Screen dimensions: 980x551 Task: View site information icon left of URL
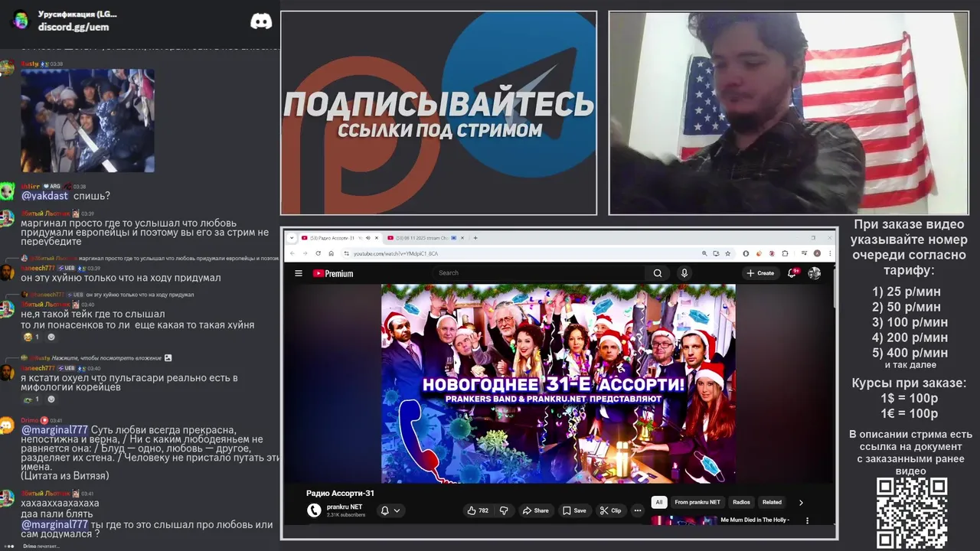pos(346,253)
